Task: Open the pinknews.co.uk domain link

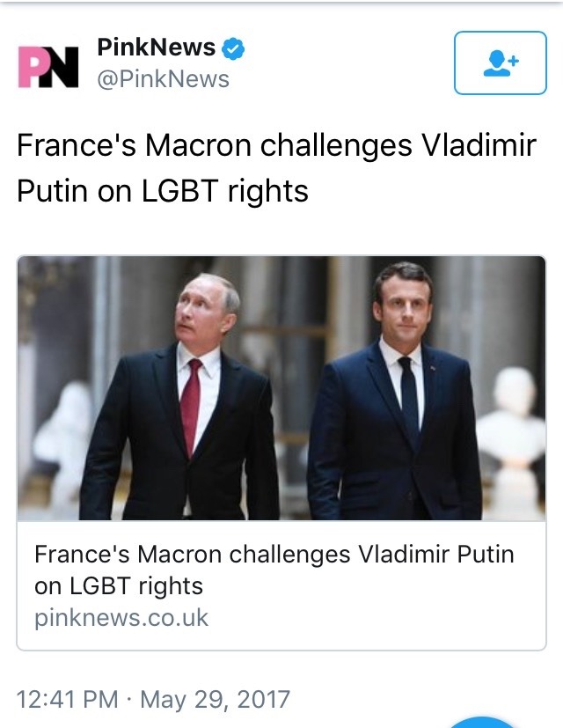Action: (x=121, y=618)
